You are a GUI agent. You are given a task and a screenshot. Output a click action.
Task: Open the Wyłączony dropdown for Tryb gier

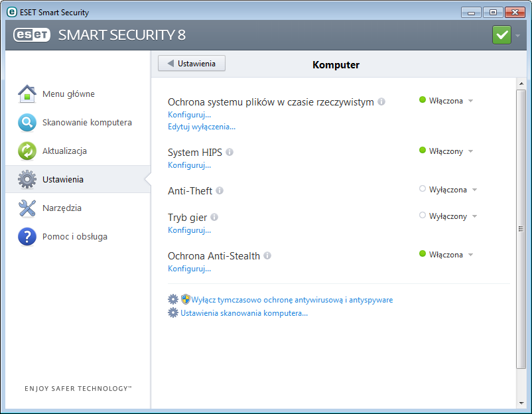pyautogui.click(x=475, y=216)
